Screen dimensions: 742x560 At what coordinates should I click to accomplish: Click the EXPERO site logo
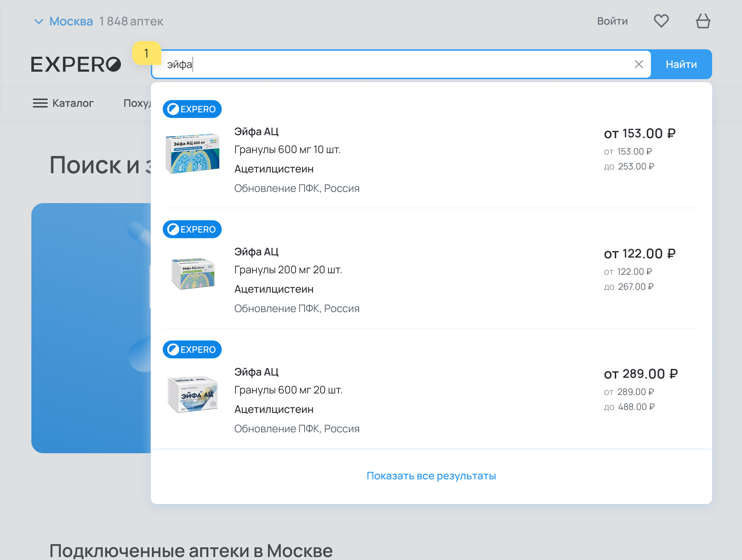point(76,64)
